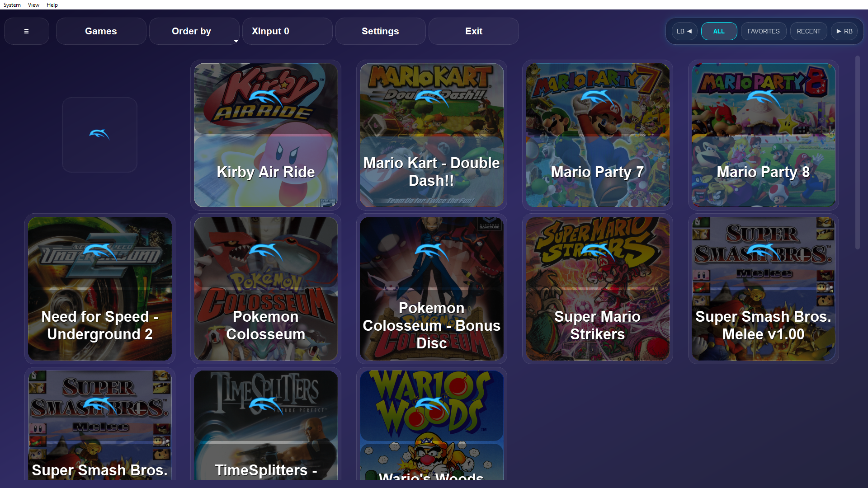Screen dimensions: 868x488
Task: Select the ALL filter pill
Action: click(719, 31)
